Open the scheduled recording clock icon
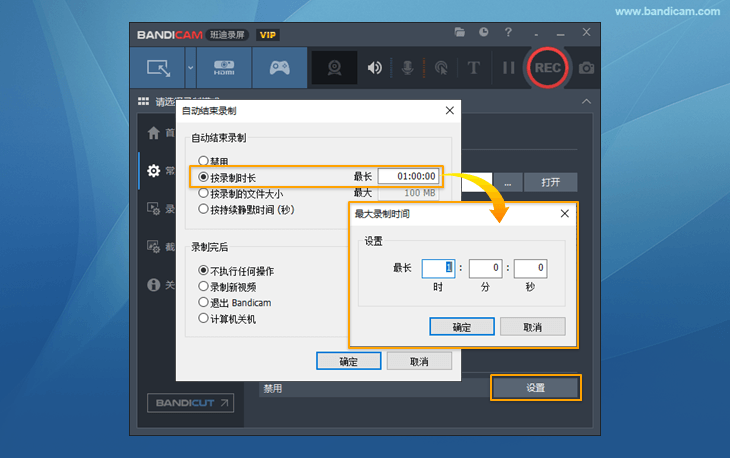The image size is (730, 458). [x=484, y=32]
